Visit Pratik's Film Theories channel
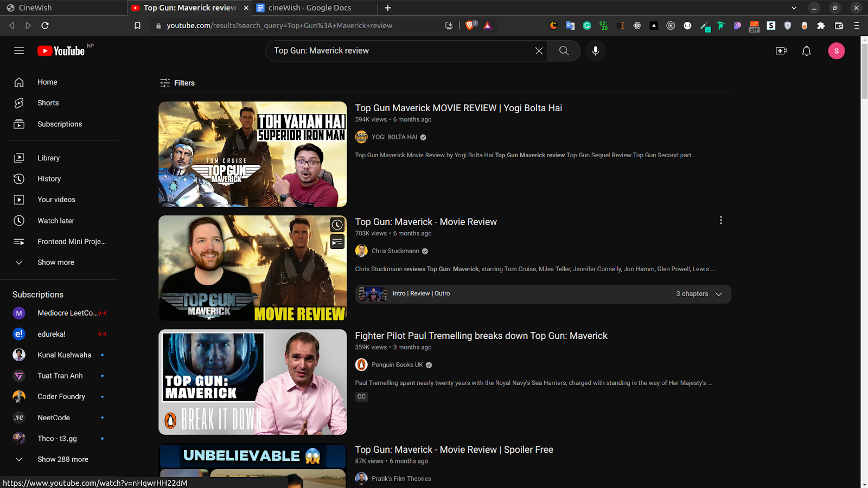This screenshot has height=488, width=868. pos(401,479)
